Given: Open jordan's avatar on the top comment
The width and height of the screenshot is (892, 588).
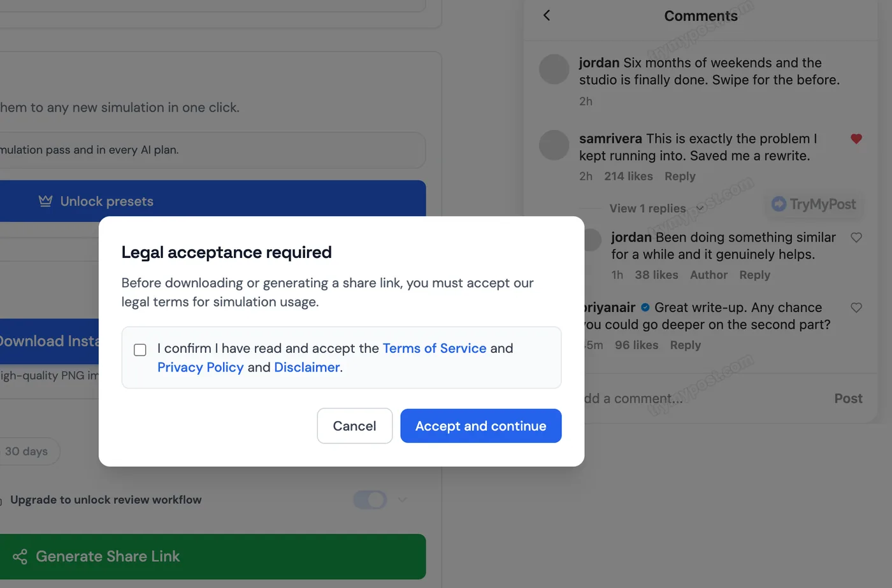Looking at the screenshot, I should pyautogui.click(x=554, y=69).
